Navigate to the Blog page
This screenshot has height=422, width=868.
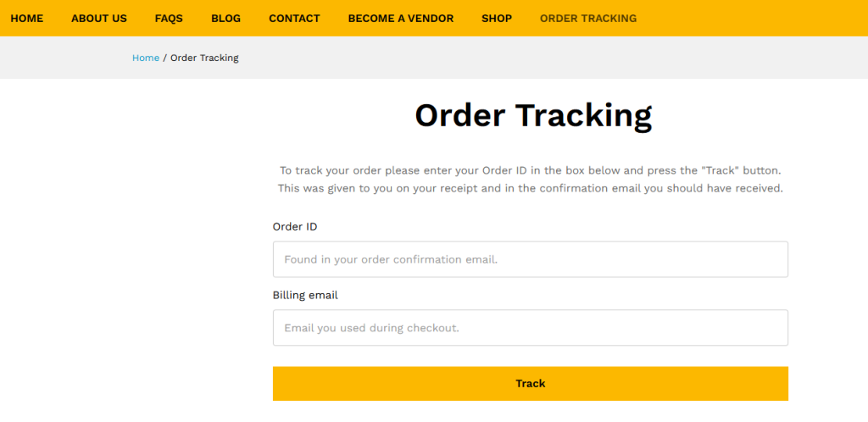pos(225,18)
